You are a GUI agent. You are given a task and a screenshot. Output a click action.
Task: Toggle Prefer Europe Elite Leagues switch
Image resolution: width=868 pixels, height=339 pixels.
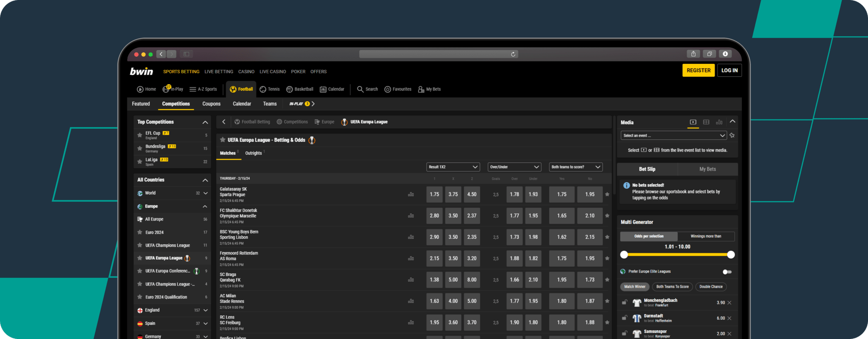coord(727,272)
